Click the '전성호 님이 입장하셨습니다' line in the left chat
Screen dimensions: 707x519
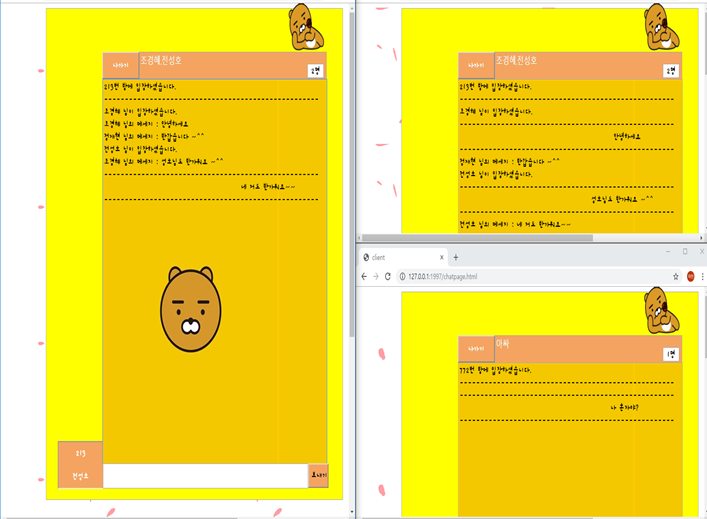tap(140, 149)
